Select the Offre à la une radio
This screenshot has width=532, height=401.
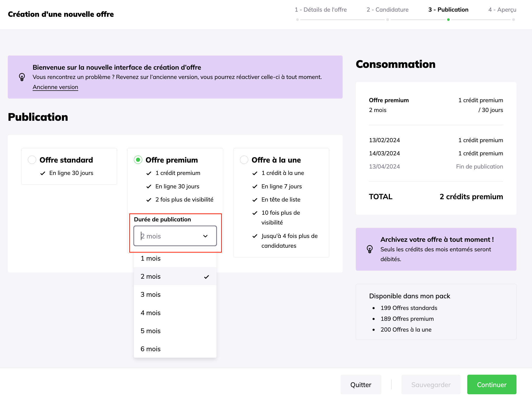click(244, 160)
